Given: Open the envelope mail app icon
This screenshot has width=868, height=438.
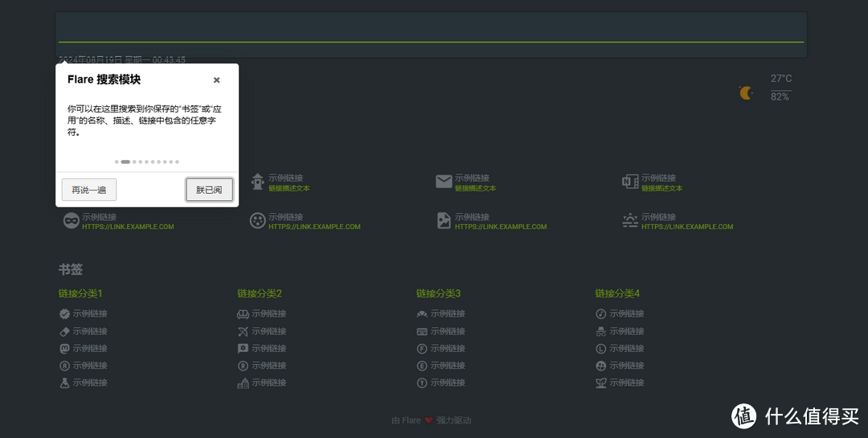Looking at the screenshot, I should coord(444,182).
